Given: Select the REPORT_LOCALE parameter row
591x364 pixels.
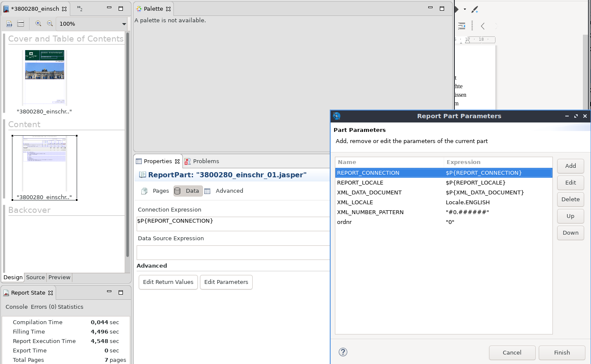Looking at the screenshot, I should 444,182.
